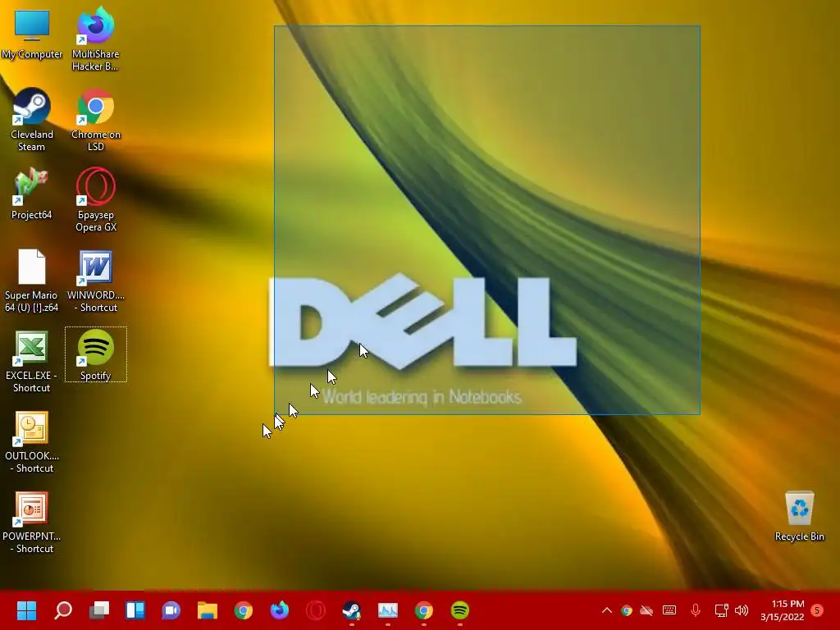Image resolution: width=840 pixels, height=630 pixels.
Task: Select the EXCEL.EXE Shortcut icon
Action: click(32, 361)
